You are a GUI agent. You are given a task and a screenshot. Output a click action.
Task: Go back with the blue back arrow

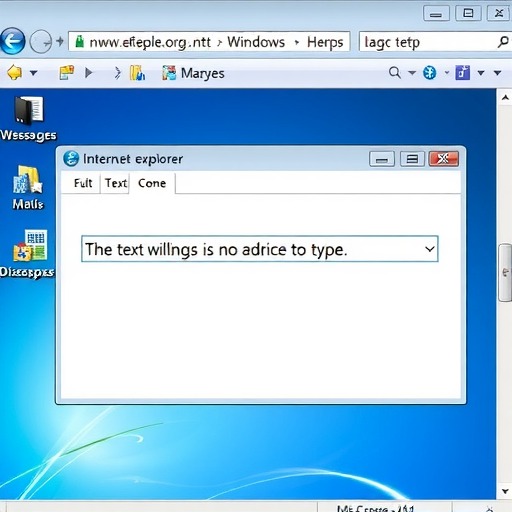[13, 41]
